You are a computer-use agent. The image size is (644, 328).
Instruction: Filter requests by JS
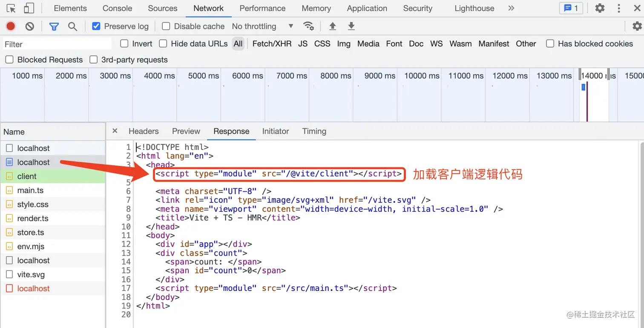(x=303, y=43)
